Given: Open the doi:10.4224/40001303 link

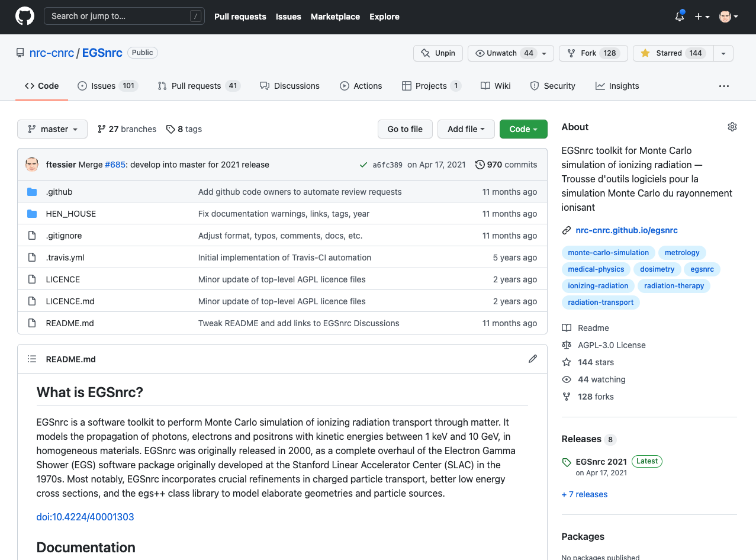Looking at the screenshot, I should [85, 517].
